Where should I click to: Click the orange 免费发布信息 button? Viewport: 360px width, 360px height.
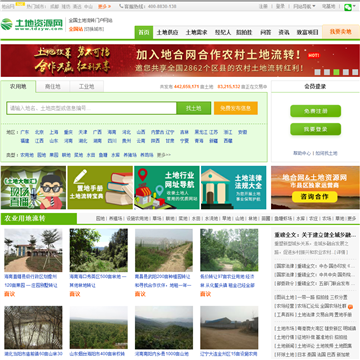[236, 108]
